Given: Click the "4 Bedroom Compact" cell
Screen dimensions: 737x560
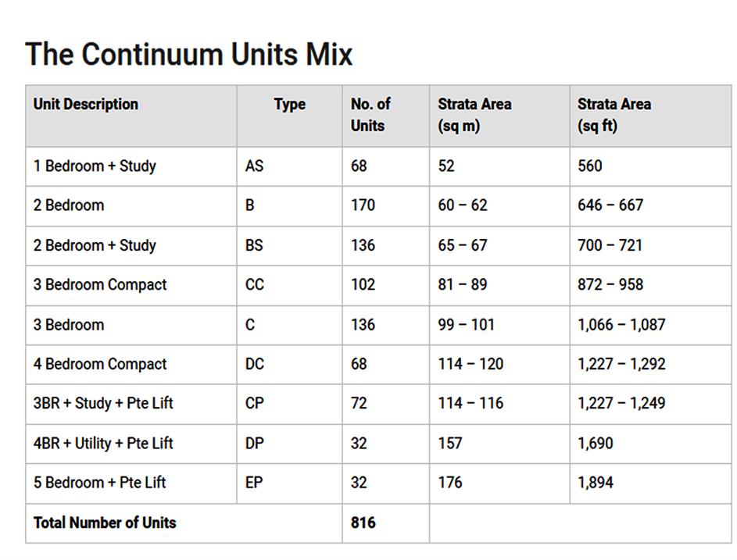Looking at the screenshot, I should (100, 364).
